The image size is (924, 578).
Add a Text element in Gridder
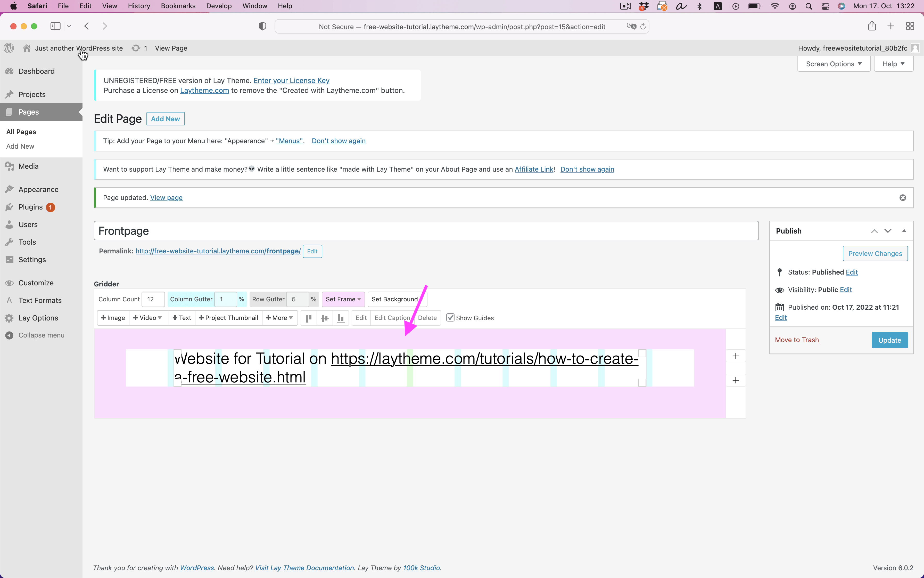pos(182,318)
